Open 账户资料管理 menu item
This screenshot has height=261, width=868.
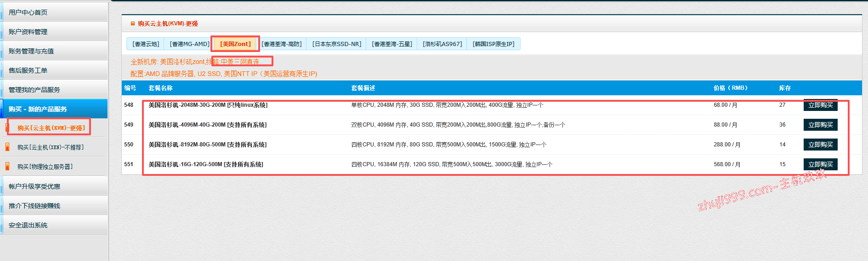click(x=28, y=32)
